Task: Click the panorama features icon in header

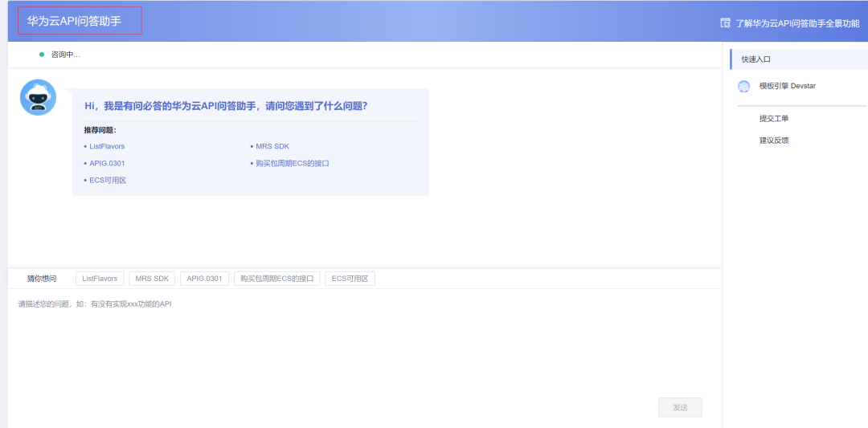Action: pyautogui.click(x=725, y=22)
